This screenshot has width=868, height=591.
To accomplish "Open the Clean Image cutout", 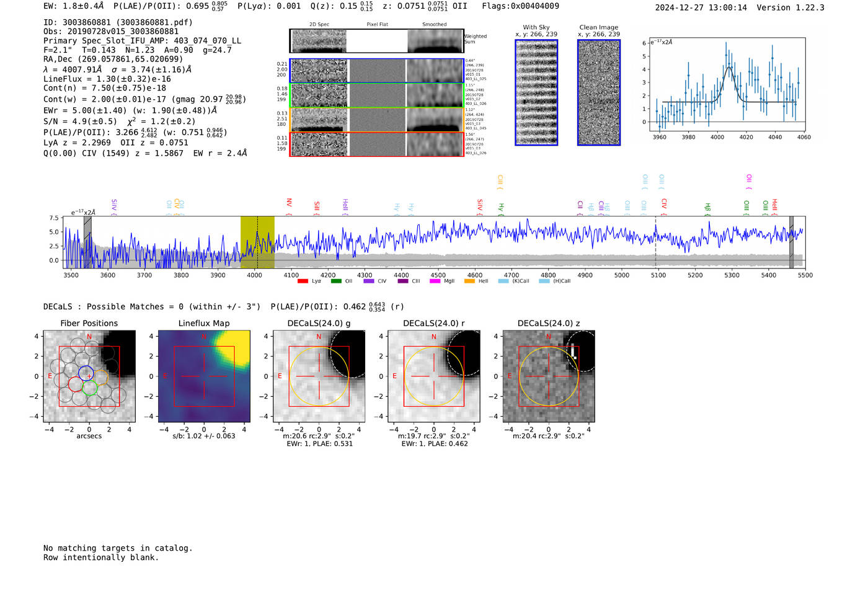I will tap(599, 92).
